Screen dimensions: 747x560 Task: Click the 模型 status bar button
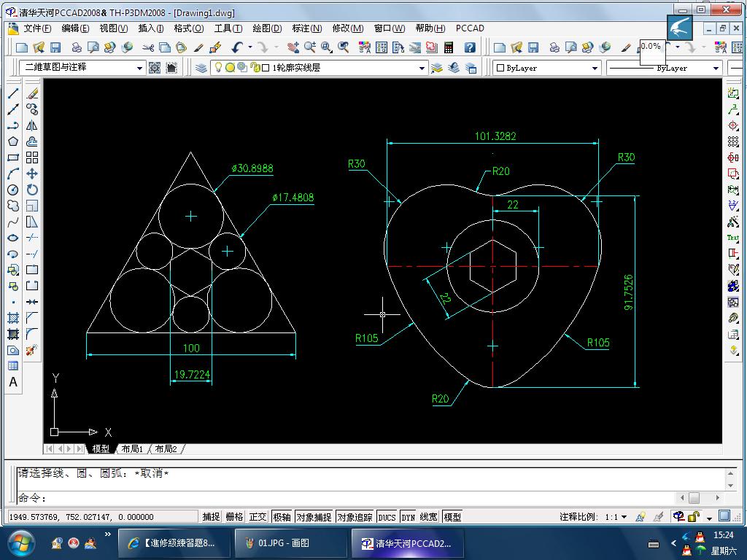tap(452, 517)
